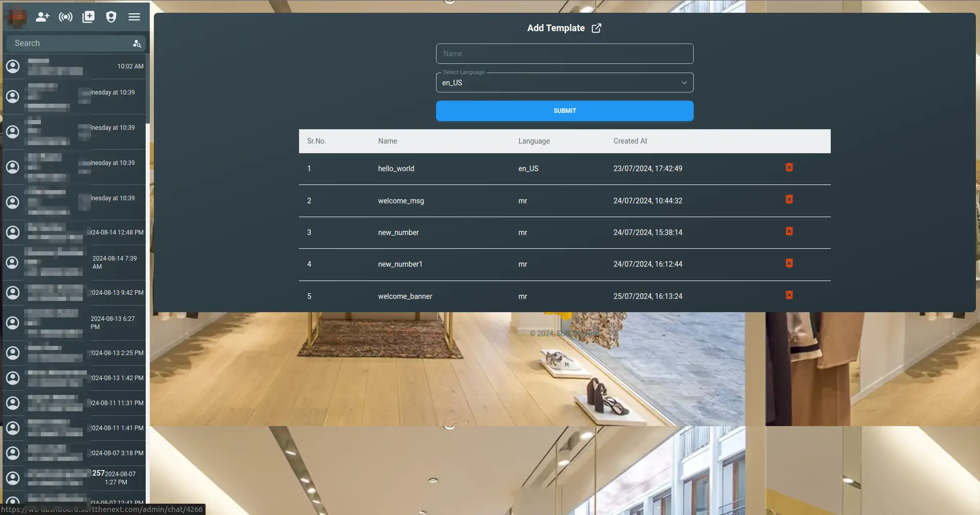Open the broadcast signal icon
This screenshot has width=980, height=515.
(x=65, y=17)
